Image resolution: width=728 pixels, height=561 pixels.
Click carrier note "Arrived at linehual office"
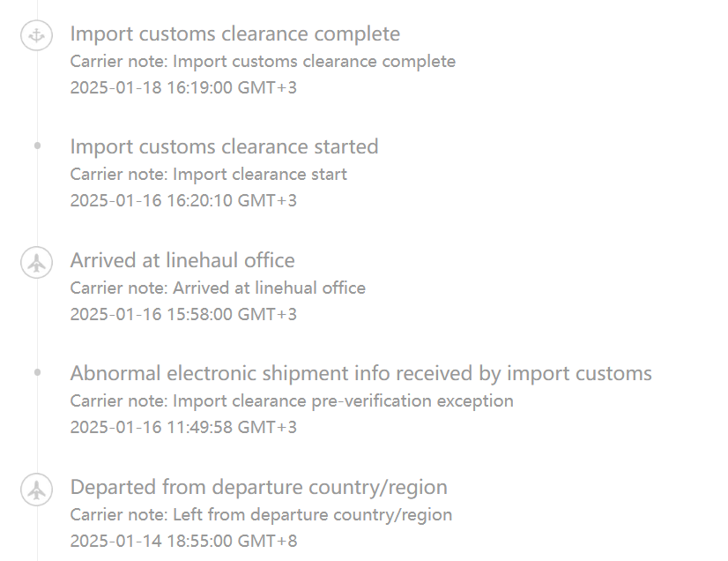click(x=217, y=288)
